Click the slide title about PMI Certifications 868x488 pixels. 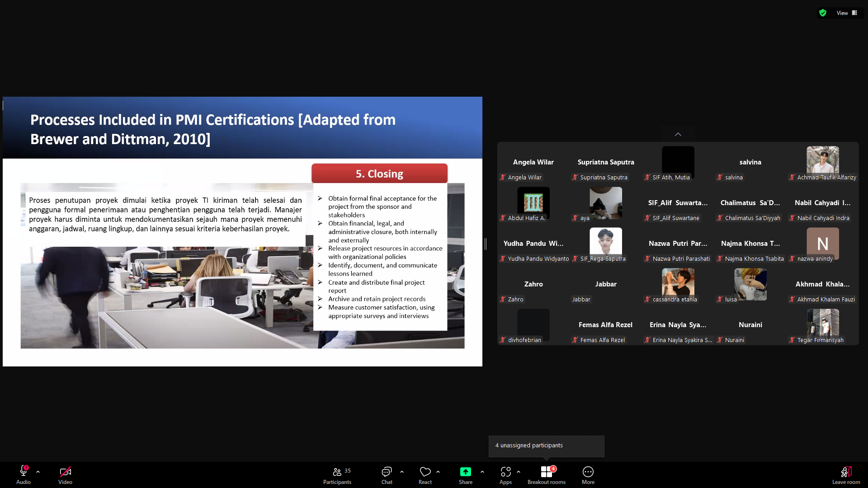point(212,129)
